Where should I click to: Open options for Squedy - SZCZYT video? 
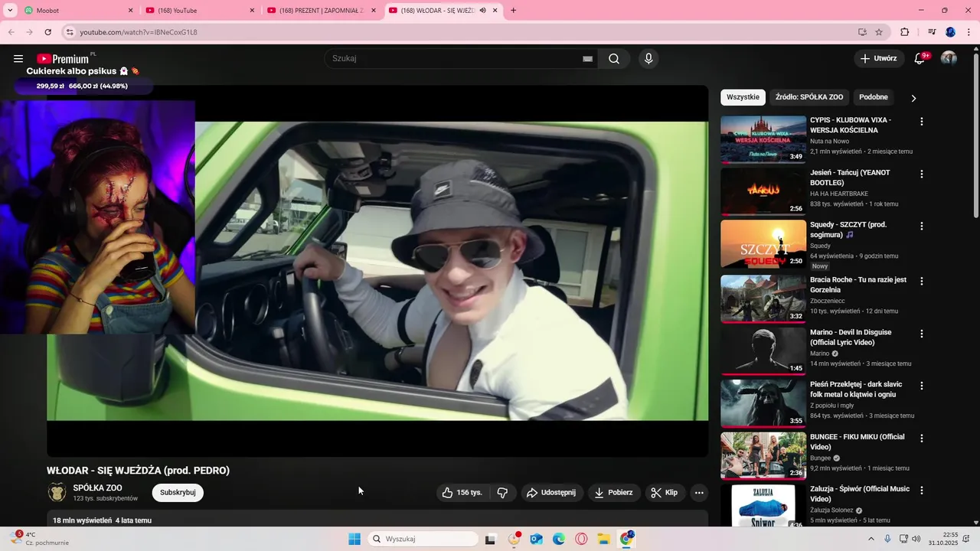point(922,227)
